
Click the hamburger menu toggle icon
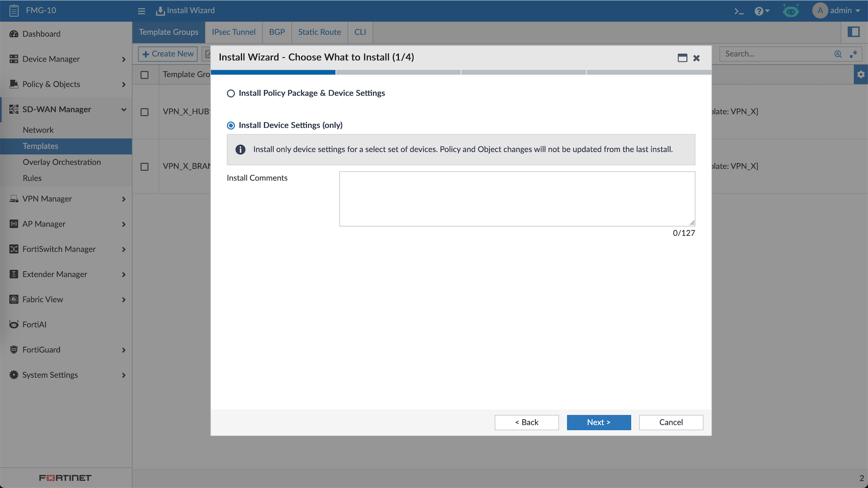142,11
